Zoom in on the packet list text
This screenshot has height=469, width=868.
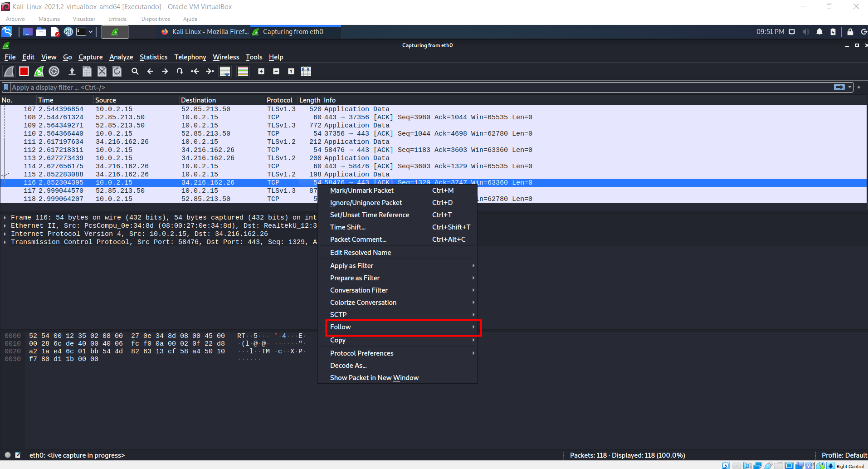tap(261, 71)
